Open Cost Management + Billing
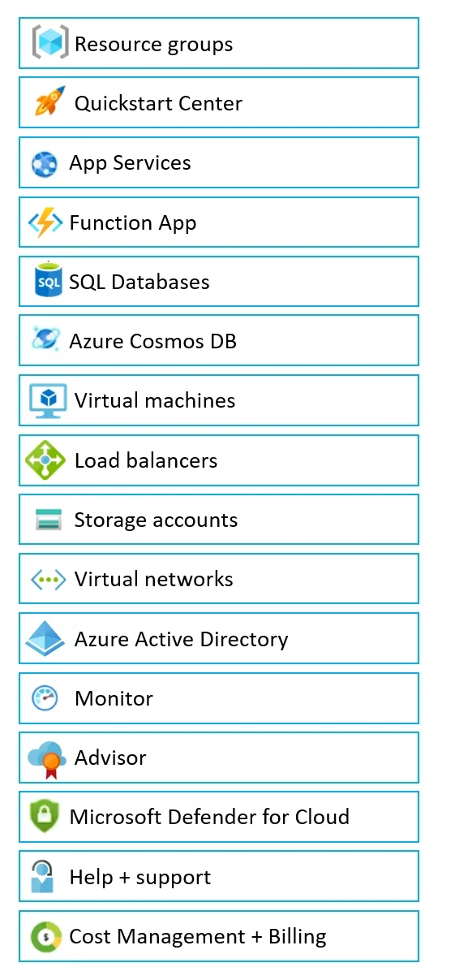 pos(219,936)
